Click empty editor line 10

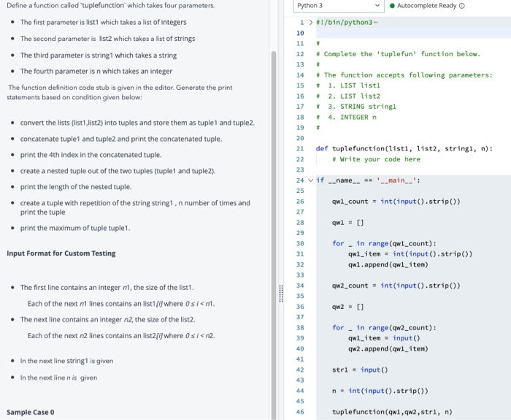click(x=413, y=33)
